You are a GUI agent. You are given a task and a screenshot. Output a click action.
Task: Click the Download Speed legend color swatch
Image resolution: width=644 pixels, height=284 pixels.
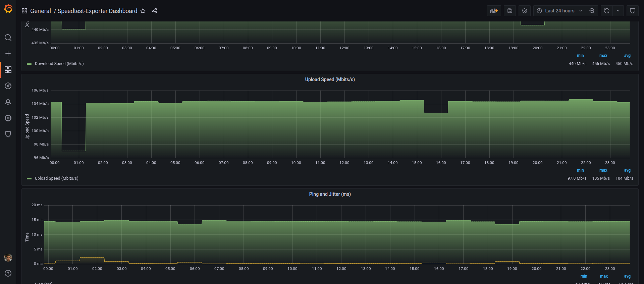click(29, 64)
